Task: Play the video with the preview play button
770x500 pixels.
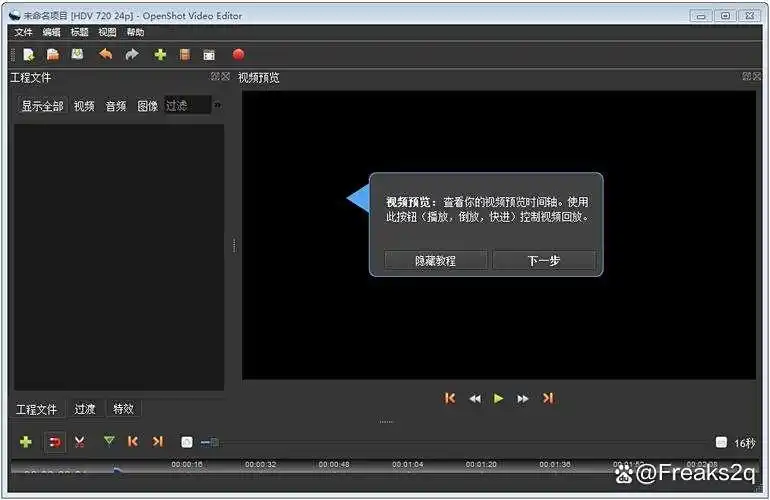Action: point(498,398)
